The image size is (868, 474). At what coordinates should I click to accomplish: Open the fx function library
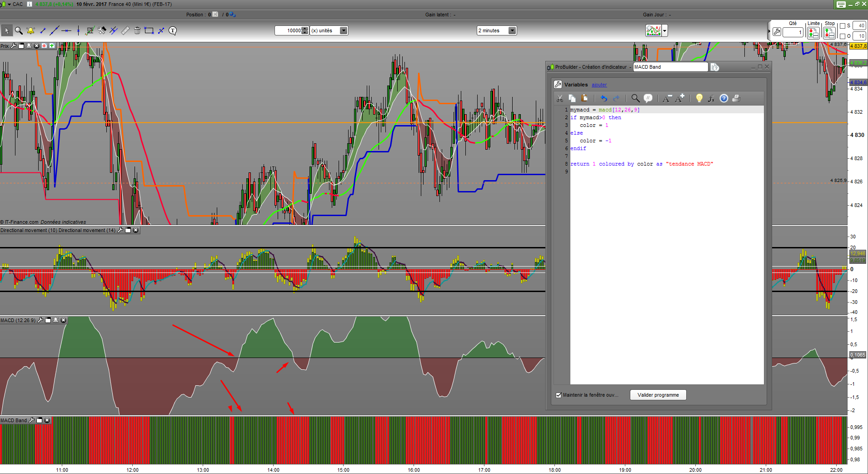pyautogui.click(x=711, y=98)
